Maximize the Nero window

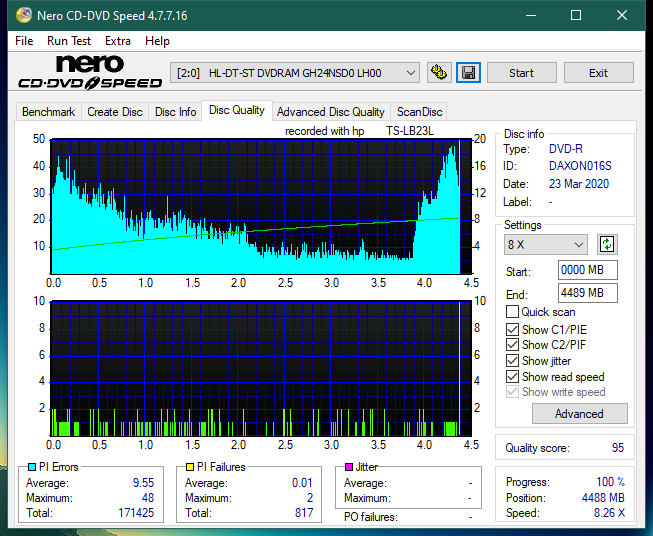[576, 15]
